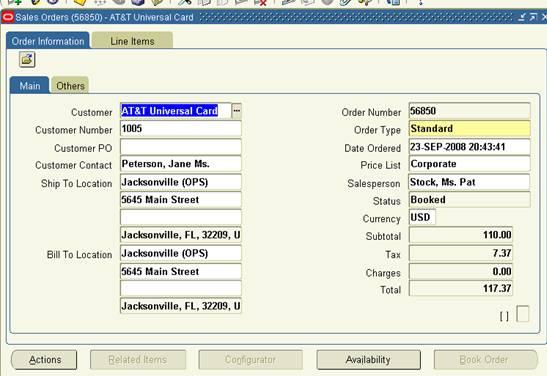Image resolution: width=547 pixels, height=376 pixels.
Task: Click the Customer field showing AT&T Universal Card
Action: pos(175,111)
